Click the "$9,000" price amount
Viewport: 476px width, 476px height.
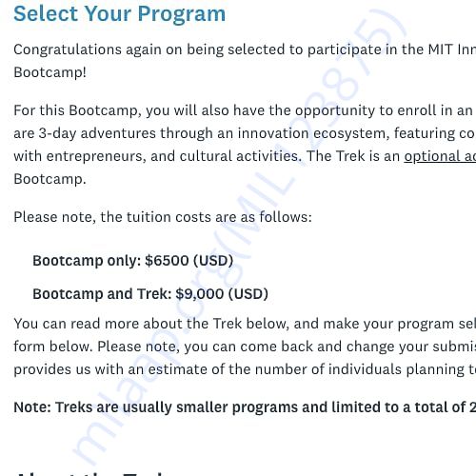[200, 294]
